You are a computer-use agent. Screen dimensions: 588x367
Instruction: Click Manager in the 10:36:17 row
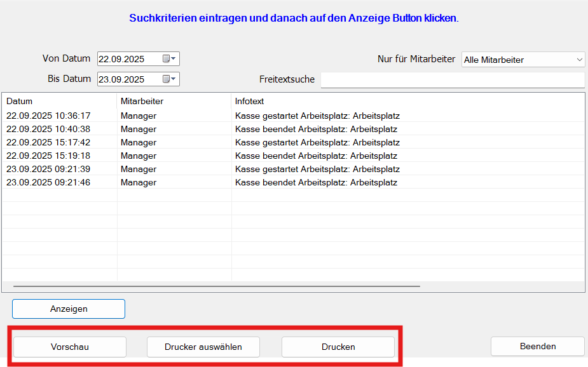pos(139,116)
